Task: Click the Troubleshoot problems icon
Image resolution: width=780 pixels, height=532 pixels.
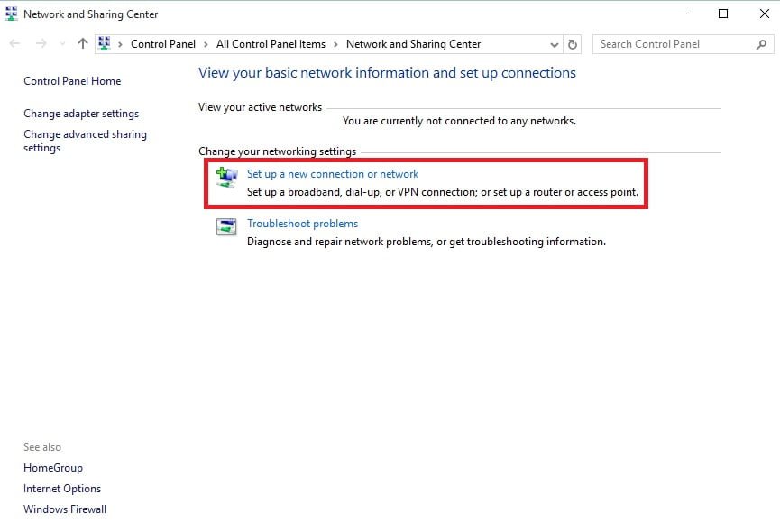Action: tap(226, 227)
